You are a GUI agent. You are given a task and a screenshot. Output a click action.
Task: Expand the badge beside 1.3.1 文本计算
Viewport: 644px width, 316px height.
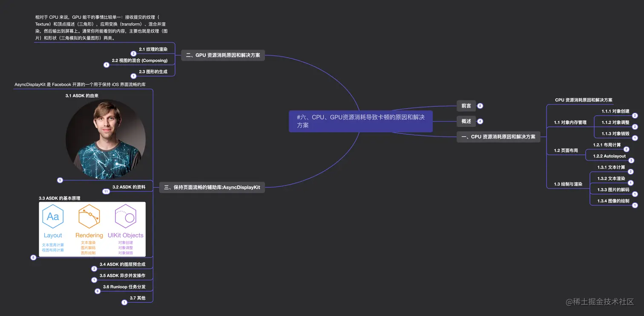[630, 172]
